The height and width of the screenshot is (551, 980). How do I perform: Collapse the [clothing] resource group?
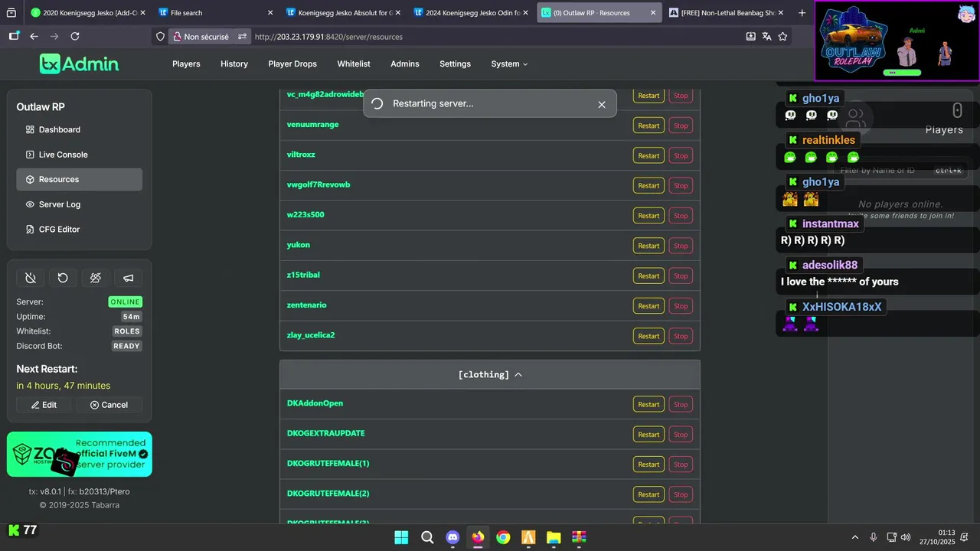point(490,374)
